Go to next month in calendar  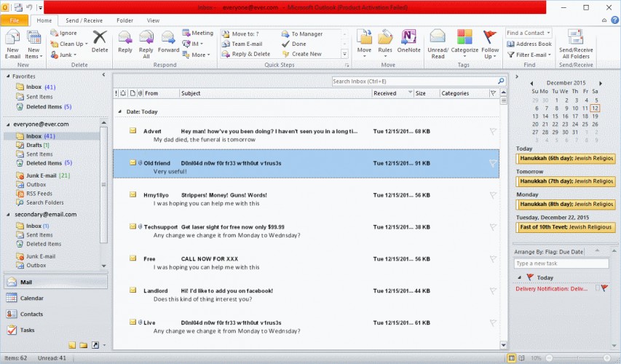pos(601,83)
